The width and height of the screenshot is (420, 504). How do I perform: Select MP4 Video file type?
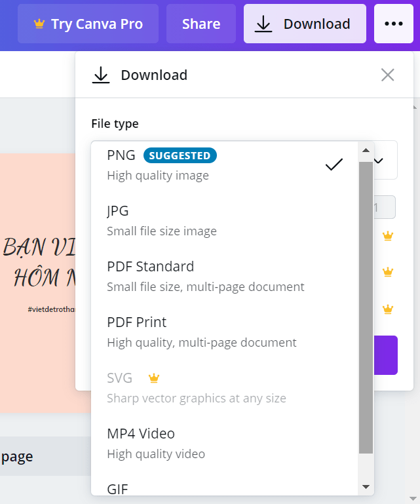(x=197, y=443)
